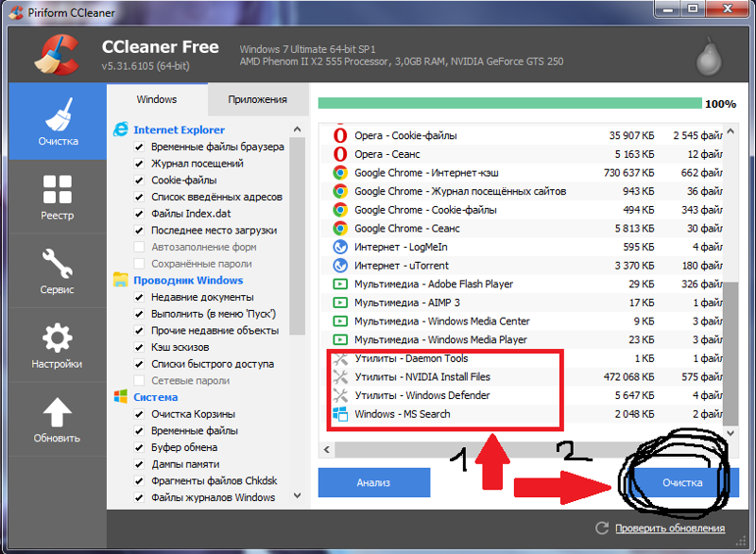The width and height of the screenshot is (756, 554).
Task: Click the CCleaner logo in header
Action: [x=57, y=55]
